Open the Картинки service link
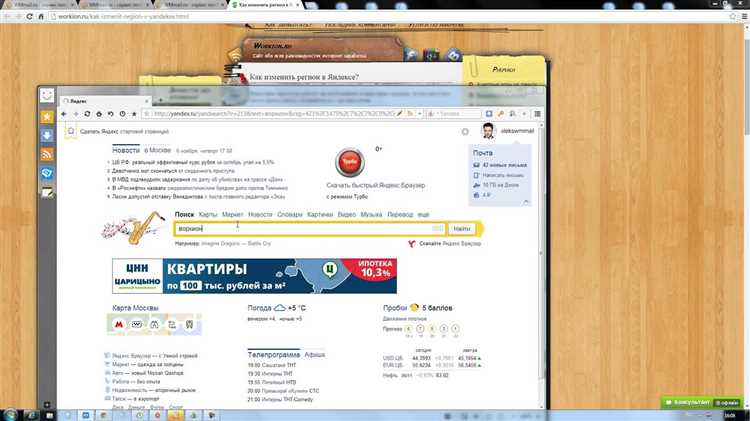750x421 pixels. pos(320,214)
